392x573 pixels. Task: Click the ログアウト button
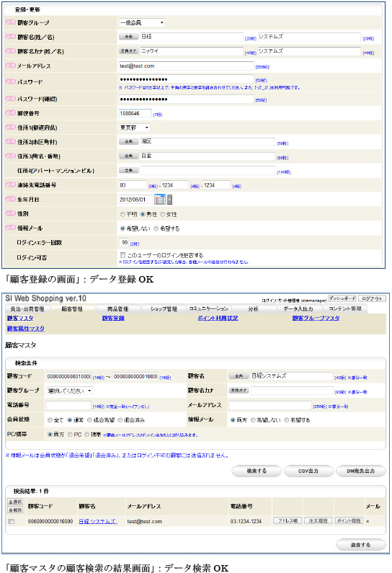coord(372,298)
